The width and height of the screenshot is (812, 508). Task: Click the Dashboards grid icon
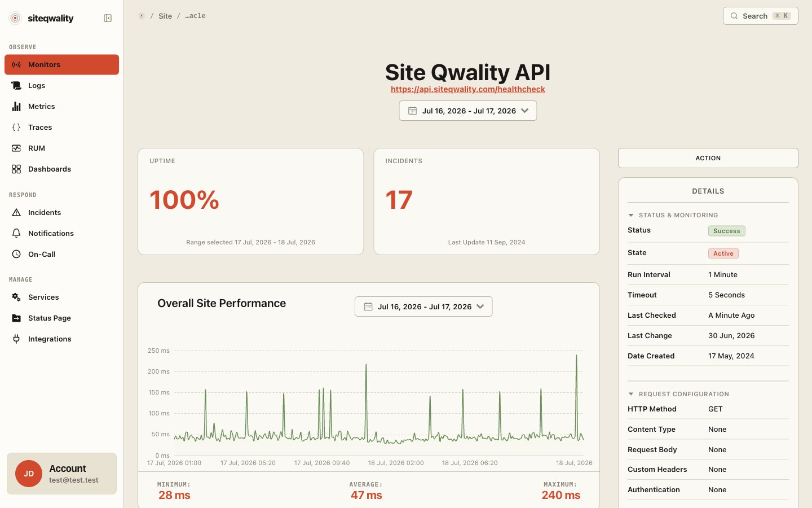tap(16, 169)
